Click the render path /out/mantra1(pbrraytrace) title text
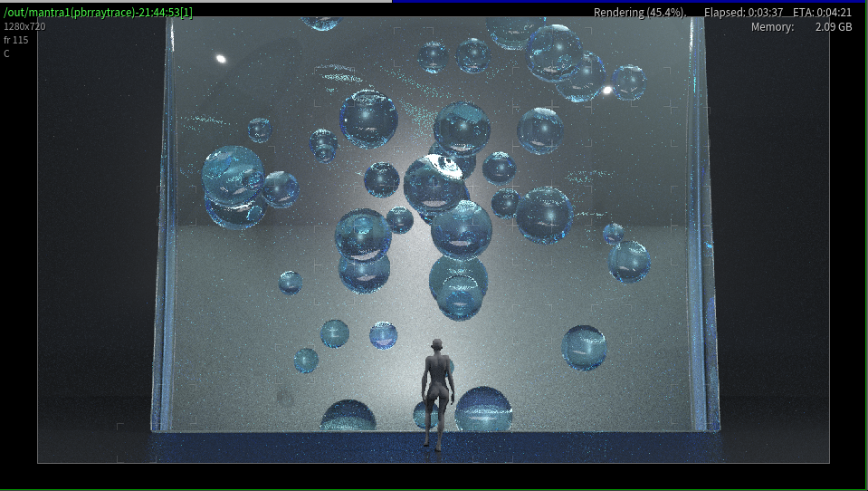This screenshot has width=868, height=491. (99, 12)
